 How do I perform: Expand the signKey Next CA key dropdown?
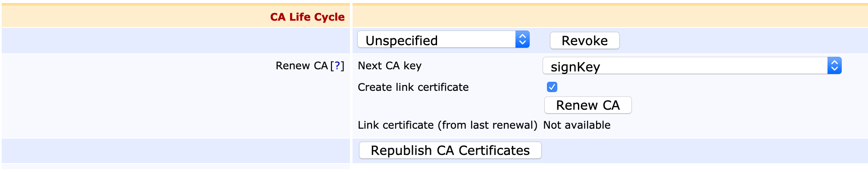[684, 66]
